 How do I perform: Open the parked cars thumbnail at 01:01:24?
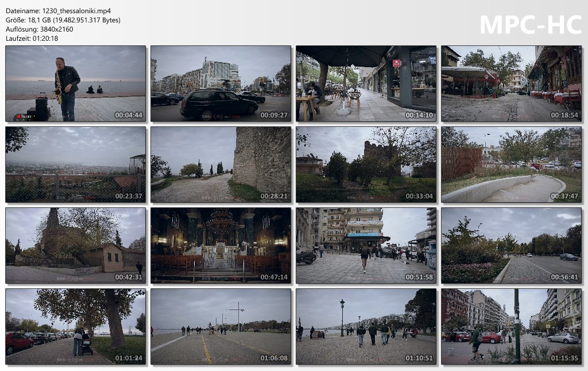click(75, 327)
